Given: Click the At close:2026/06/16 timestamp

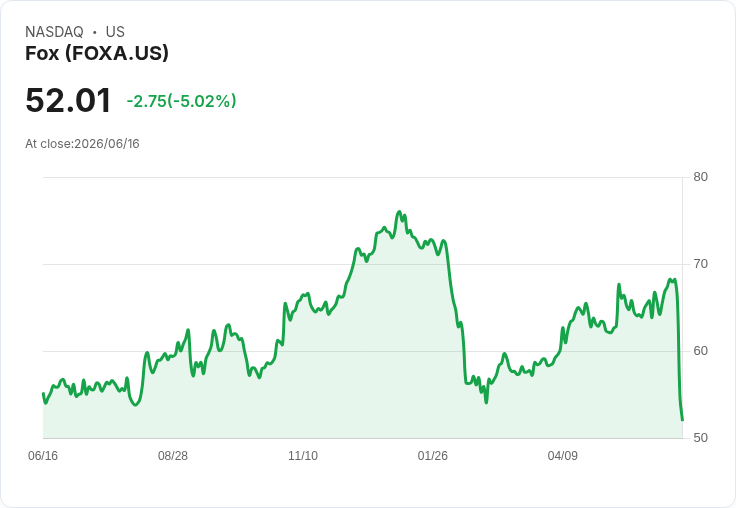Looking at the screenshot, I should pyautogui.click(x=82, y=144).
